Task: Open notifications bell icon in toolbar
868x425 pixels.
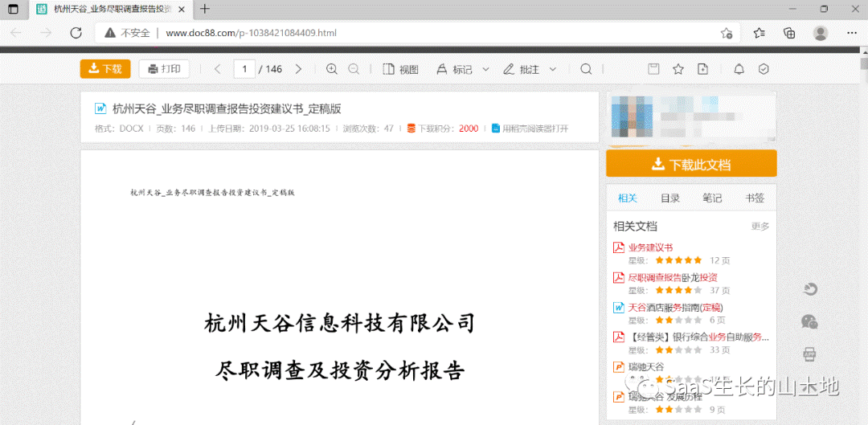Action: 739,69
